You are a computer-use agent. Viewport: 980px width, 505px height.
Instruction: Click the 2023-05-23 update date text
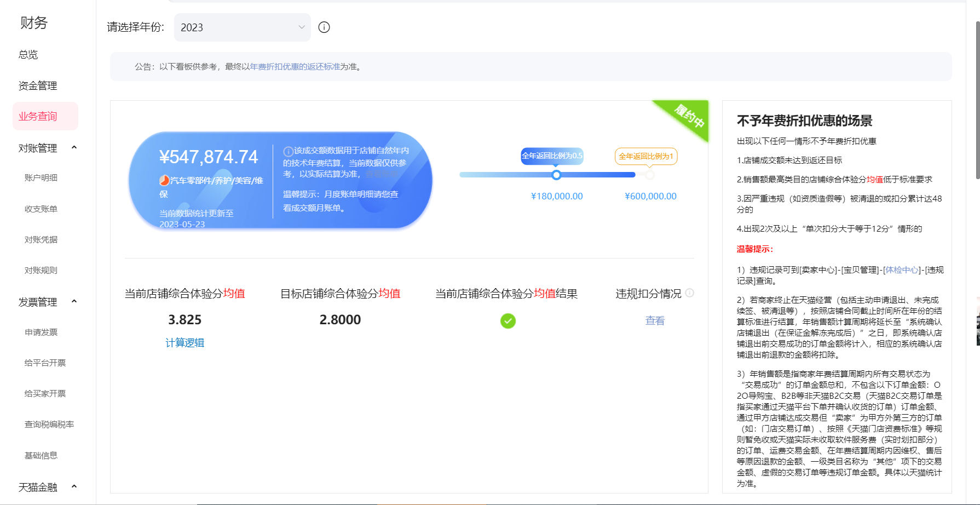point(182,225)
